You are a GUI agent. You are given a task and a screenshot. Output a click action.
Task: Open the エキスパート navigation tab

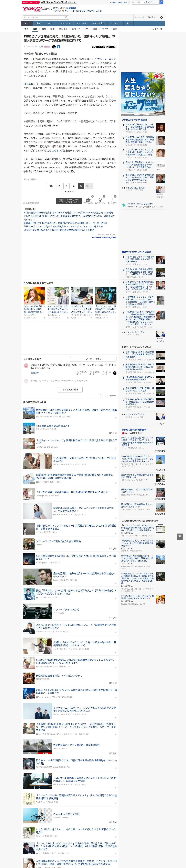(x=64, y=24)
